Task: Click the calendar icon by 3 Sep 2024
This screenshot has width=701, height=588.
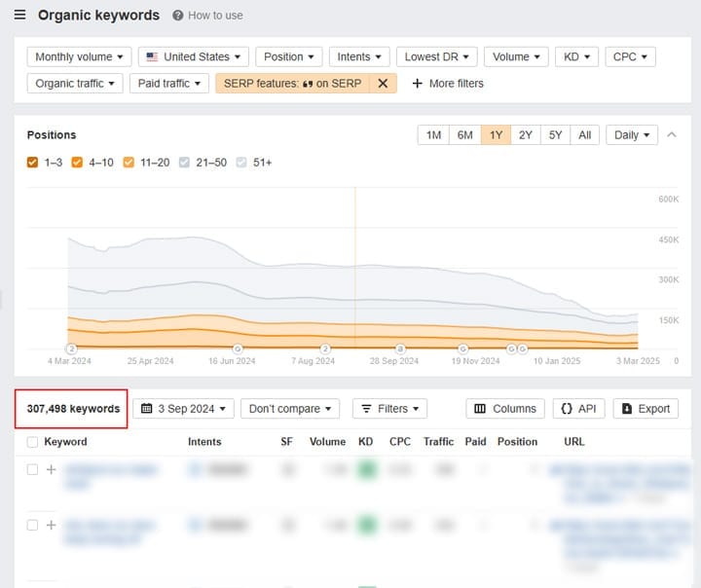Action: 146,408
